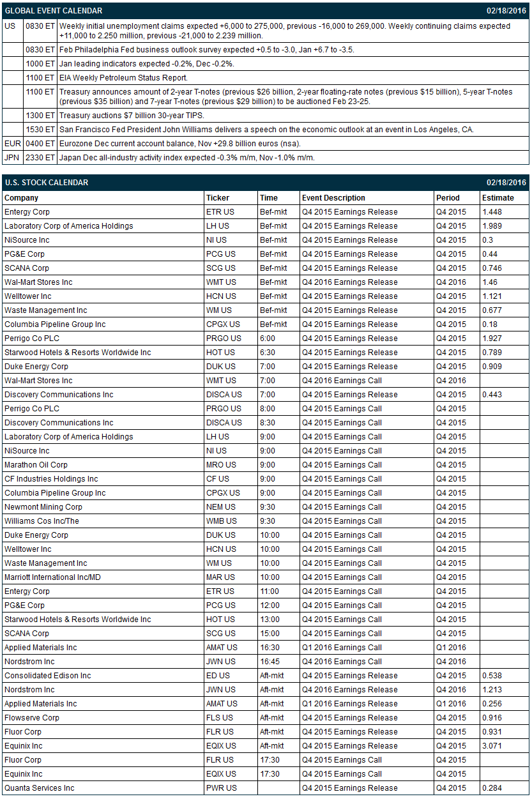Select the MAR US ticker

(221, 577)
